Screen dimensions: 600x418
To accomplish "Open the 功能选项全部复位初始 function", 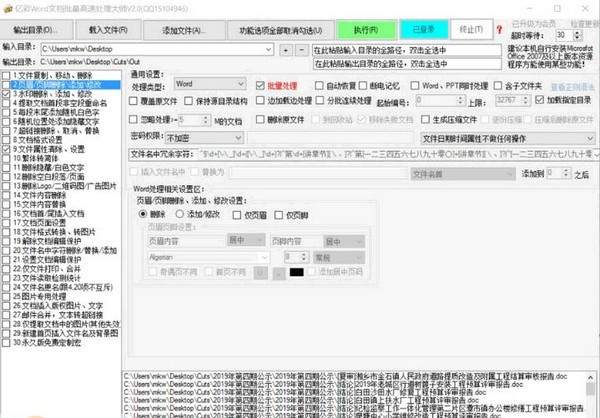I will coord(266,30).
